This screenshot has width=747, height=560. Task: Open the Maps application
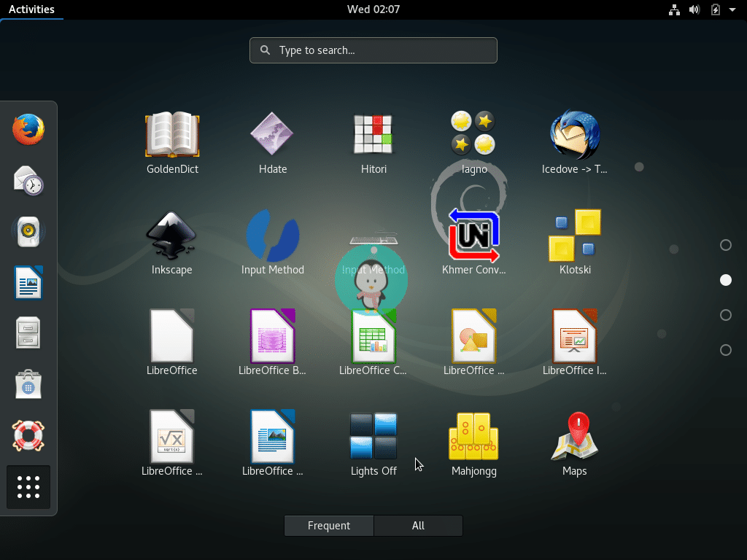[574, 436]
